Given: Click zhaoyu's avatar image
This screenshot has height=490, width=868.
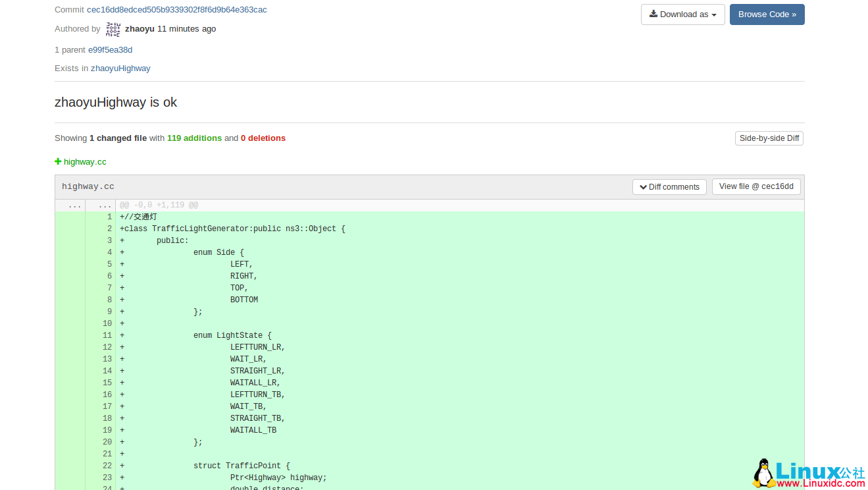Looking at the screenshot, I should 113,28.
